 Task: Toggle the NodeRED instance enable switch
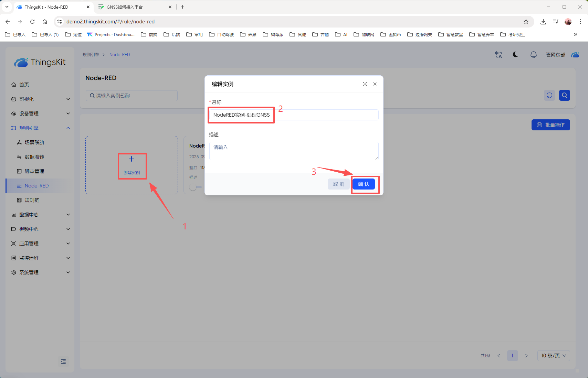[195, 187]
